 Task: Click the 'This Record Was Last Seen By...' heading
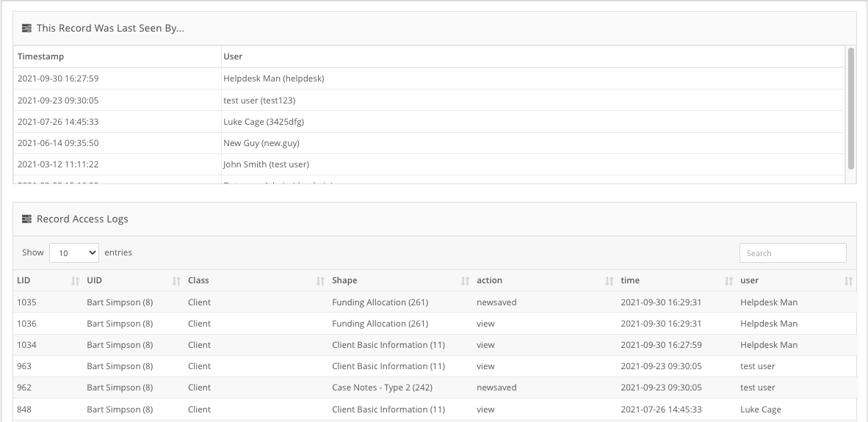point(110,28)
